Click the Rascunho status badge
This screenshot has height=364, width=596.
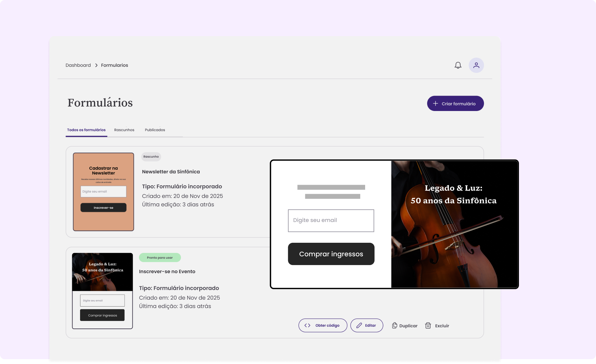(x=151, y=157)
